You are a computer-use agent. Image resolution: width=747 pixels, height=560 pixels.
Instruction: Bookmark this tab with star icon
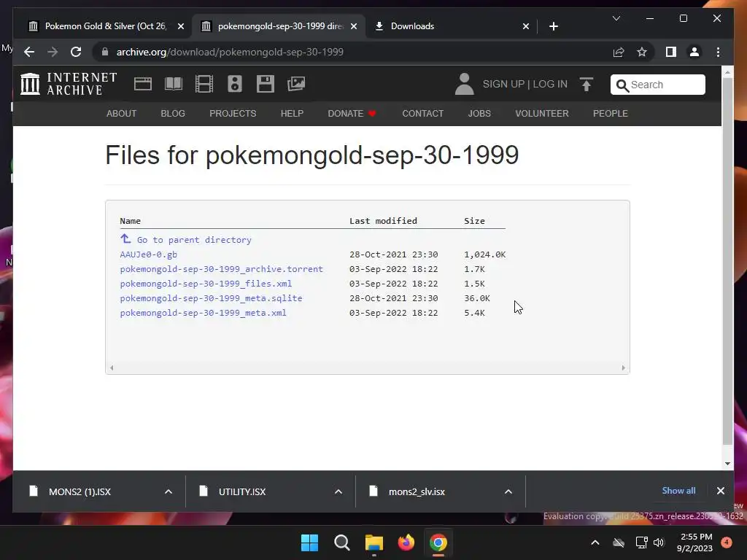[x=642, y=52]
